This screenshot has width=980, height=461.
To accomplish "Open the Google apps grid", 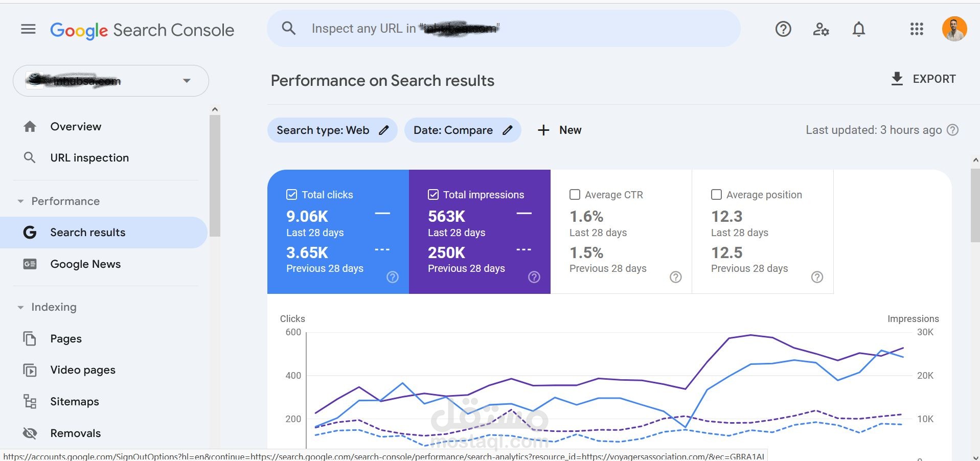I will (917, 29).
